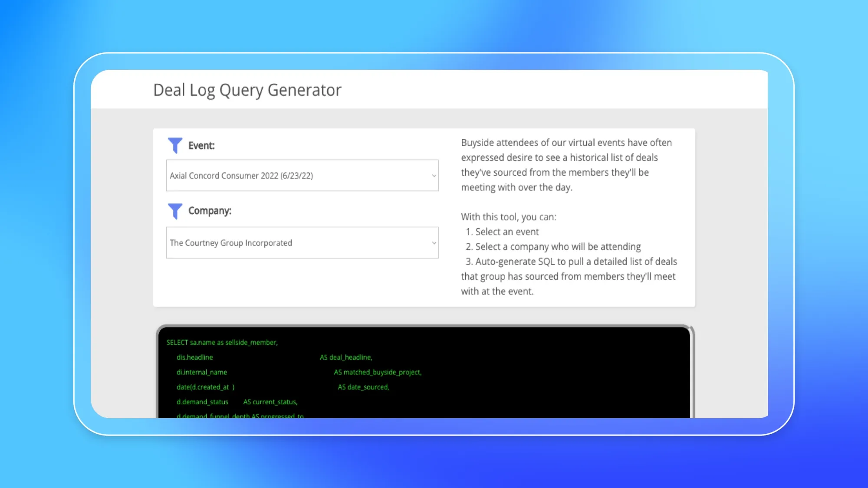Click the "Deal Log Query Generator" title
Screen dimensions: 868x488
247,90
